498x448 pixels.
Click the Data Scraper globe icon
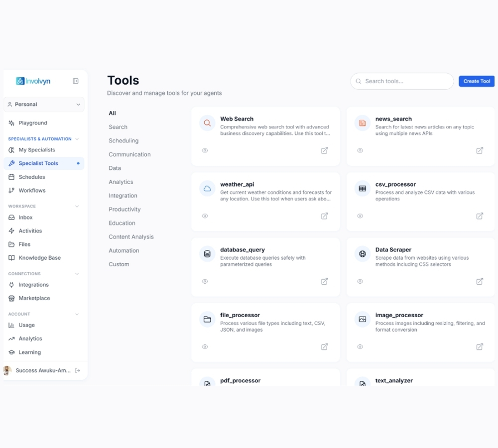click(363, 254)
